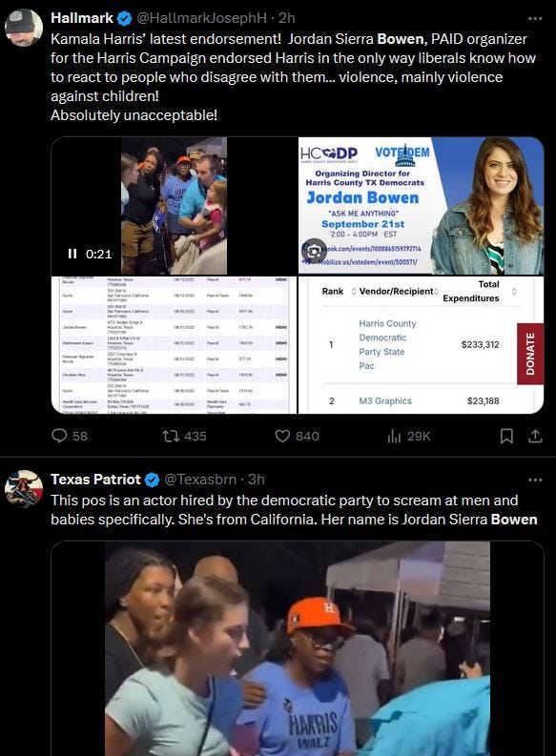
Task: Open the Jordan Bowen flyer image
Action: coord(421,206)
